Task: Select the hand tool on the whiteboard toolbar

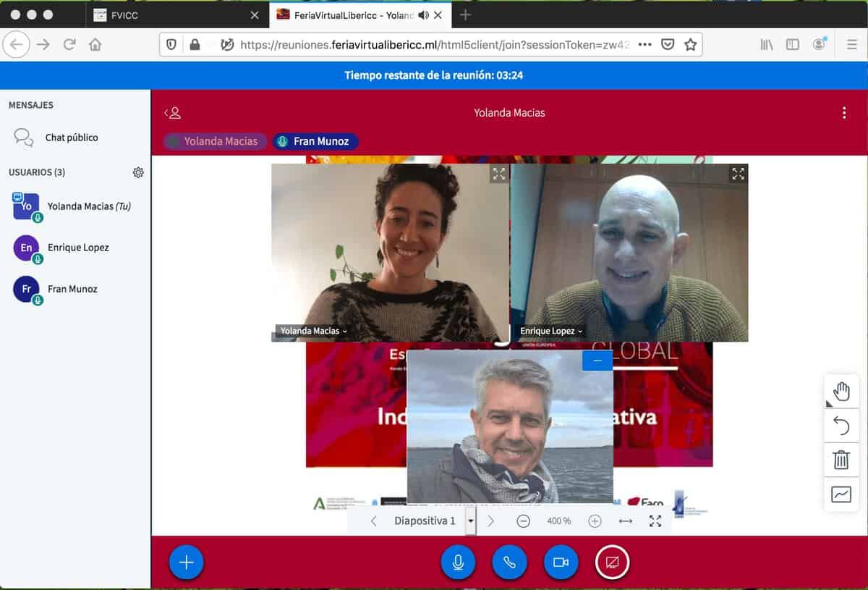Action: pos(841,391)
